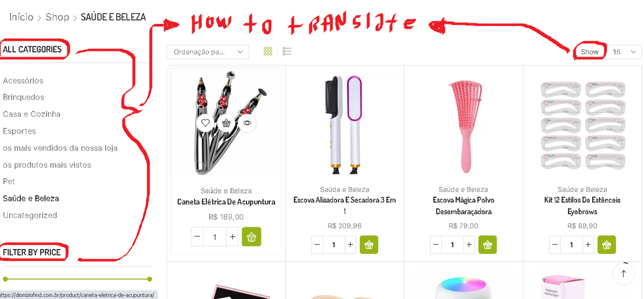Add Caneta Elétrica De Acupuntura to cart
The height and width of the screenshot is (299, 644).
tap(252, 237)
